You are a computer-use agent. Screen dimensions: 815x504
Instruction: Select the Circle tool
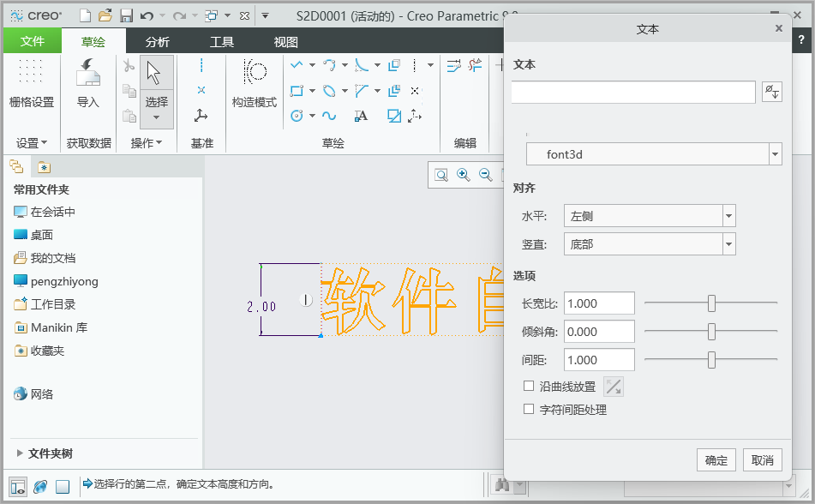297,115
